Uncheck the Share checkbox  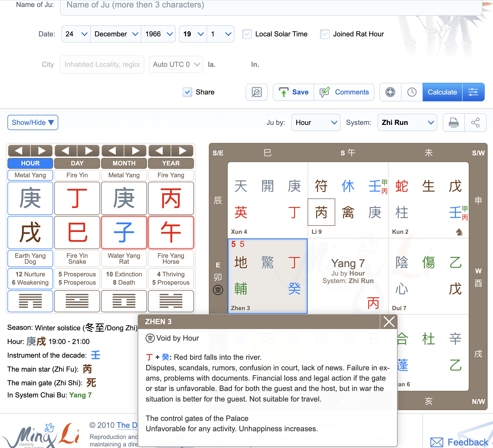click(187, 92)
